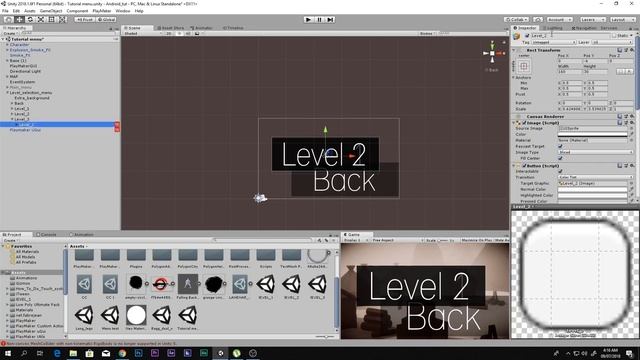Open the Transition dropdown
The width and height of the screenshot is (640, 360).
click(596, 177)
